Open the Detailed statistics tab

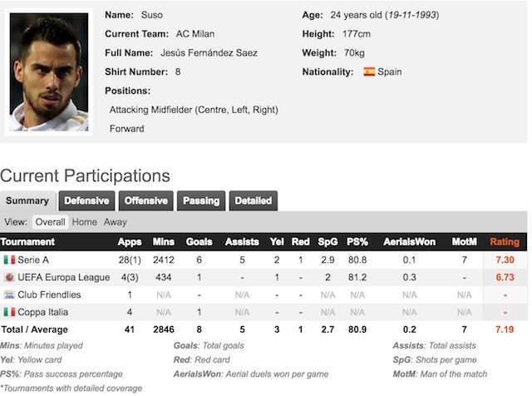[254, 200]
